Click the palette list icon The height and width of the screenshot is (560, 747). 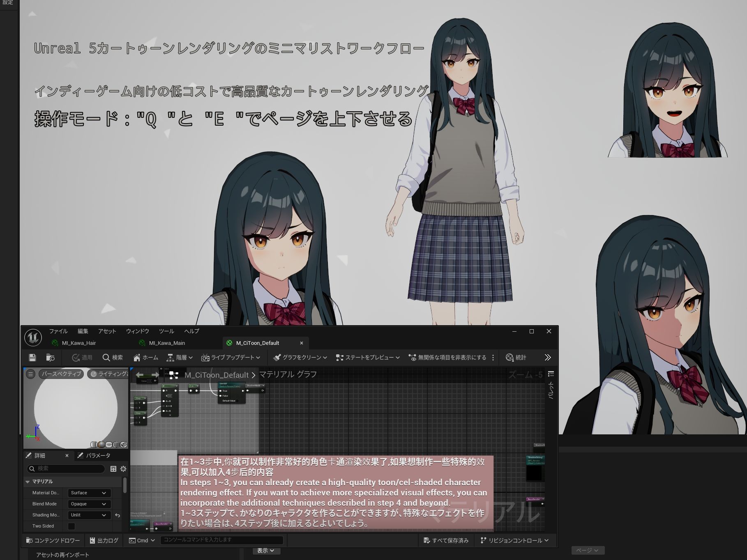(x=551, y=374)
